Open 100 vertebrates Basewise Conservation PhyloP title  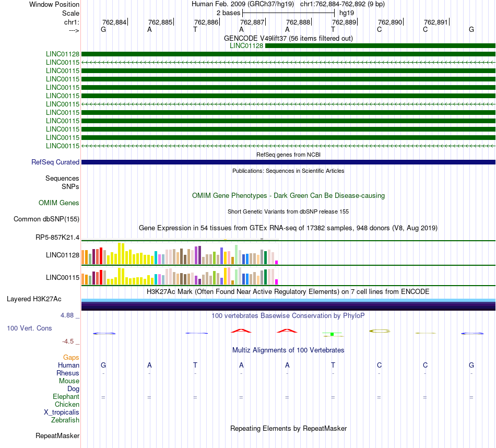click(x=288, y=316)
